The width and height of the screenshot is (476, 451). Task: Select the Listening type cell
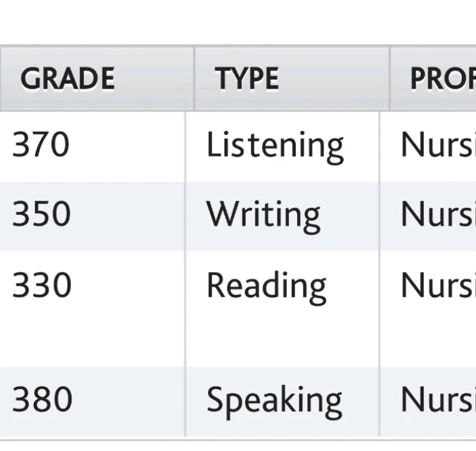(x=275, y=146)
